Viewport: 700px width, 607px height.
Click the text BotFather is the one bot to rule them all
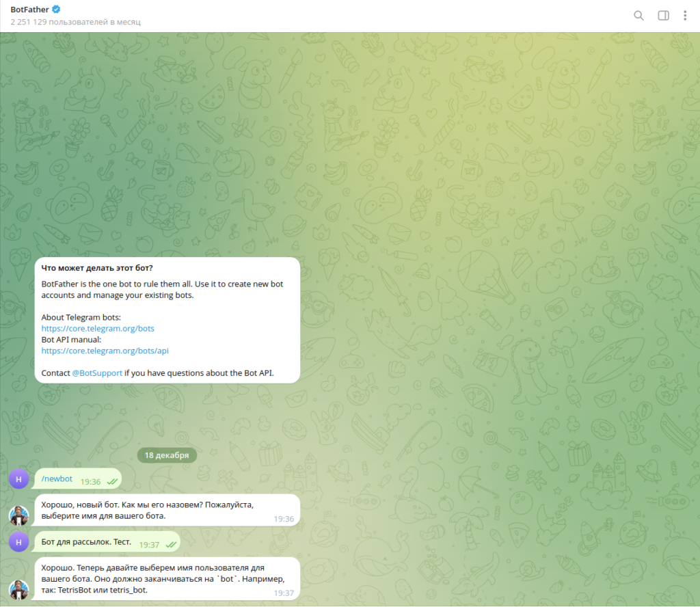(117, 284)
